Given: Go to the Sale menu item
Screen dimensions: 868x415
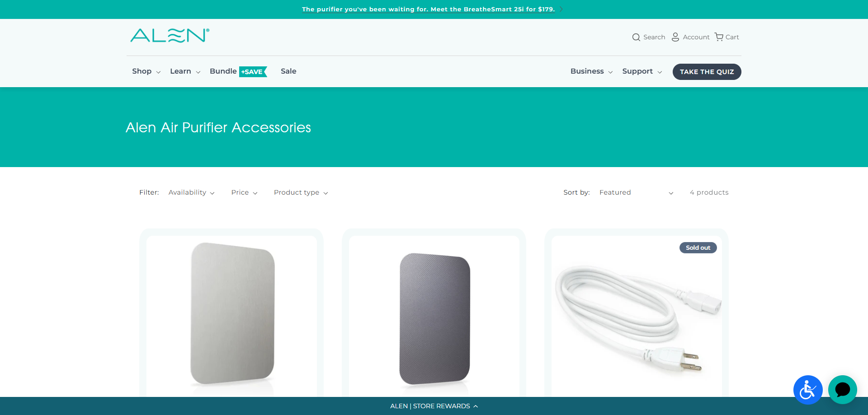Looking at the screenshot, I should (288, 71).
